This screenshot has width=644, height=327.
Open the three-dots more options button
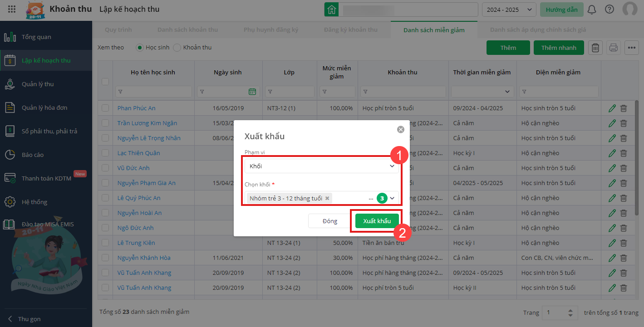tap(631, 48)
